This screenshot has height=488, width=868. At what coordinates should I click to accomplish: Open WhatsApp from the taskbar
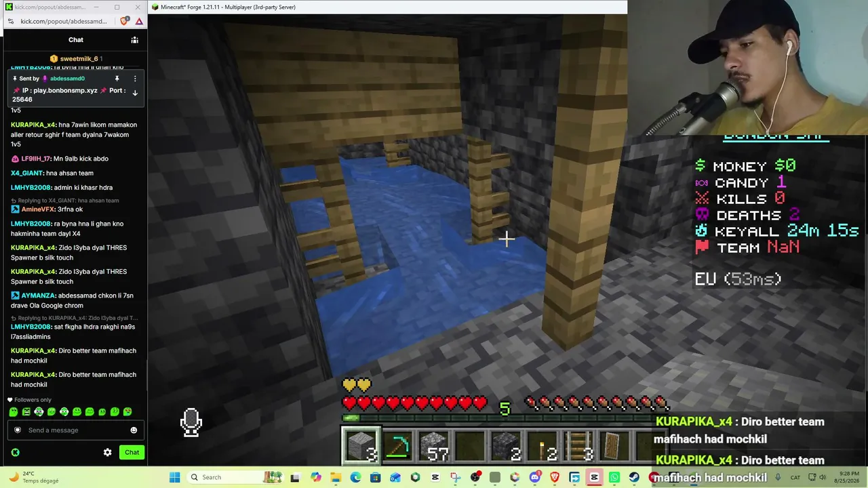(614, 477)
